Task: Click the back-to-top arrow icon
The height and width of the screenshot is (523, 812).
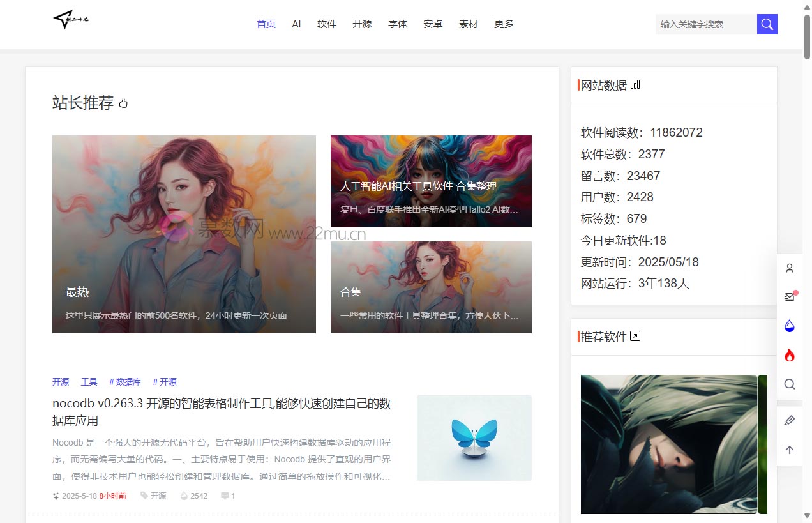Action: tap(790, 450)
